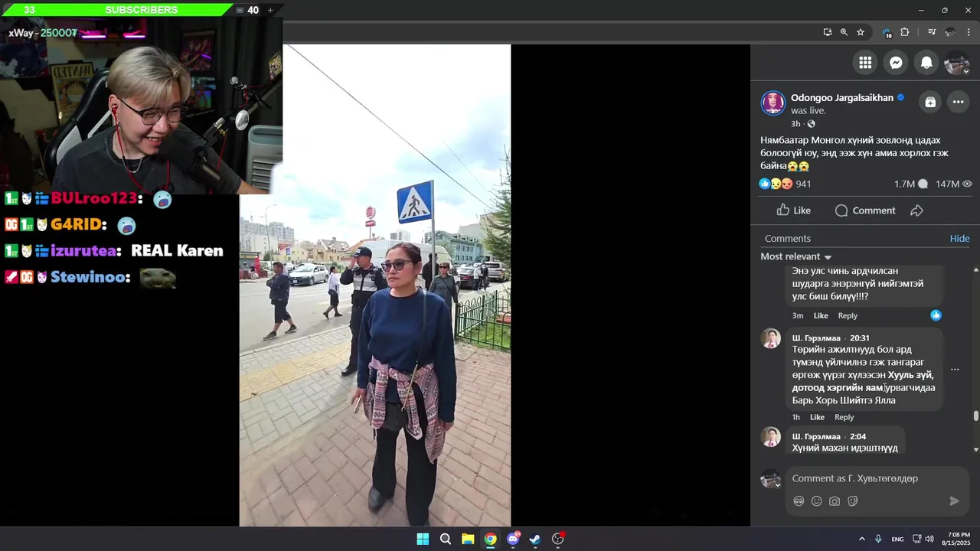Jump to 2:04 timestamp in the comment
This screenshot has height=551, width=980.
[857, 436]
